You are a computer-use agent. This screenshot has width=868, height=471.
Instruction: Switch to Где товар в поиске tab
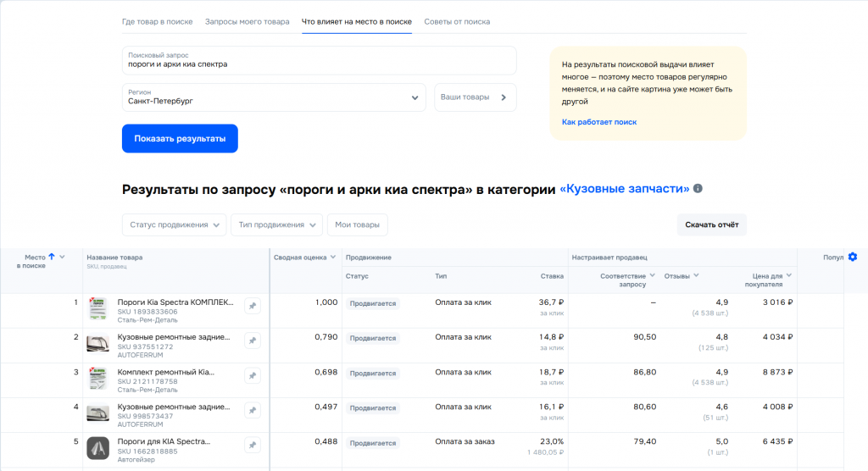[x=157, y=21]
